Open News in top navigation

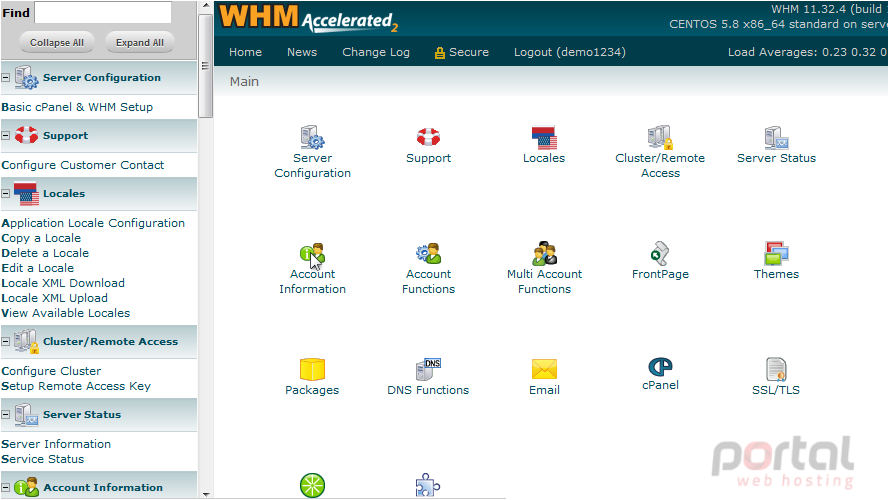coord(302,52)
